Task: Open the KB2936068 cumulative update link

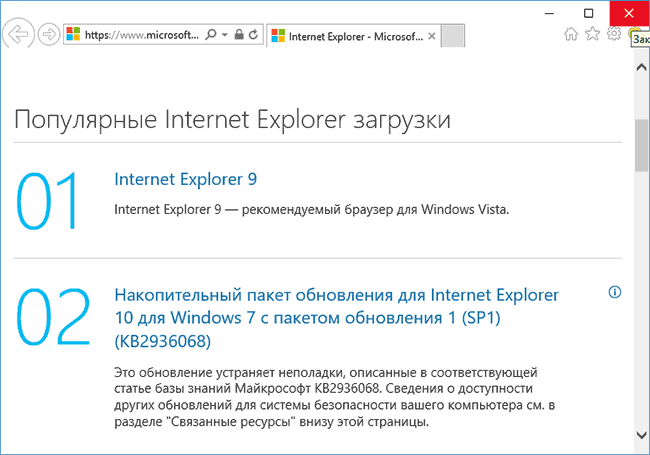Action: [336, 318]
